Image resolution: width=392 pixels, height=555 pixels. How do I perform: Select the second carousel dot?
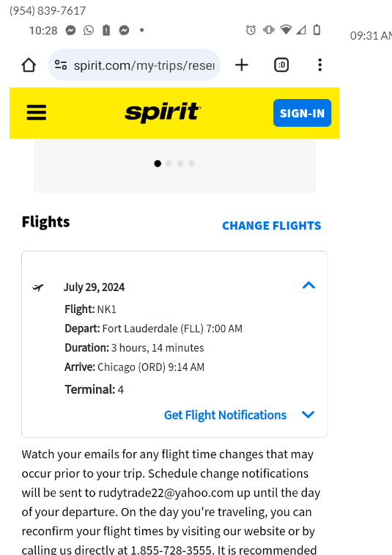[x=169, y=163]
